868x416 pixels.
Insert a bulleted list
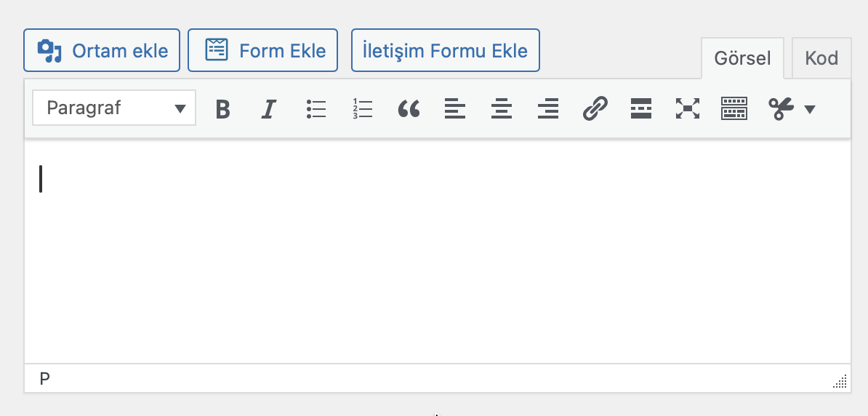[316, 108]
